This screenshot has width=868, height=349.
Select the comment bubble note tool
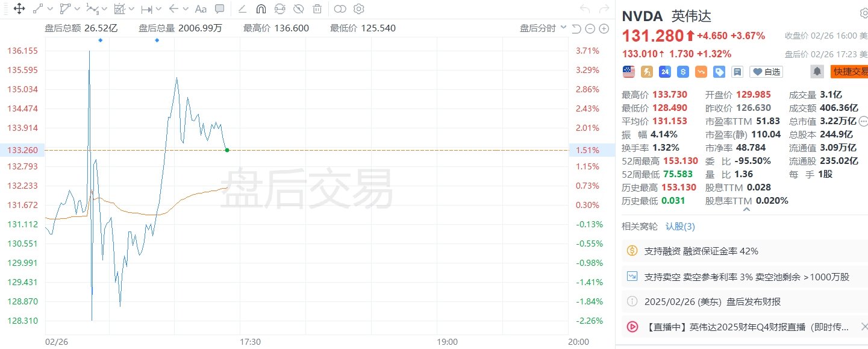pyautogui.click(x=220, y=9)
